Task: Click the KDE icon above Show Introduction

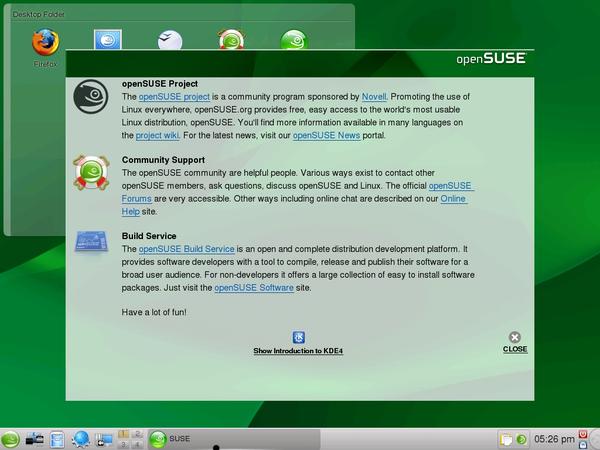Action: tap(298, 338)
